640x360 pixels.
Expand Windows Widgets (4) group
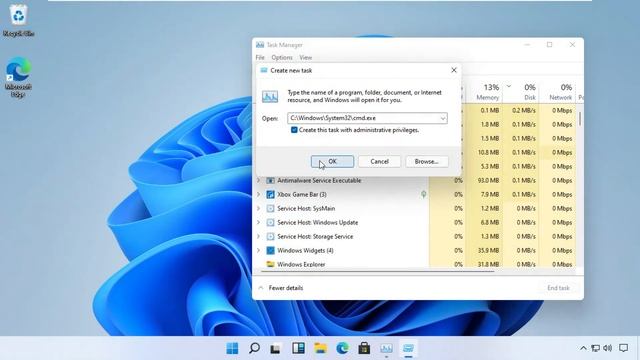tap(259, 250)
